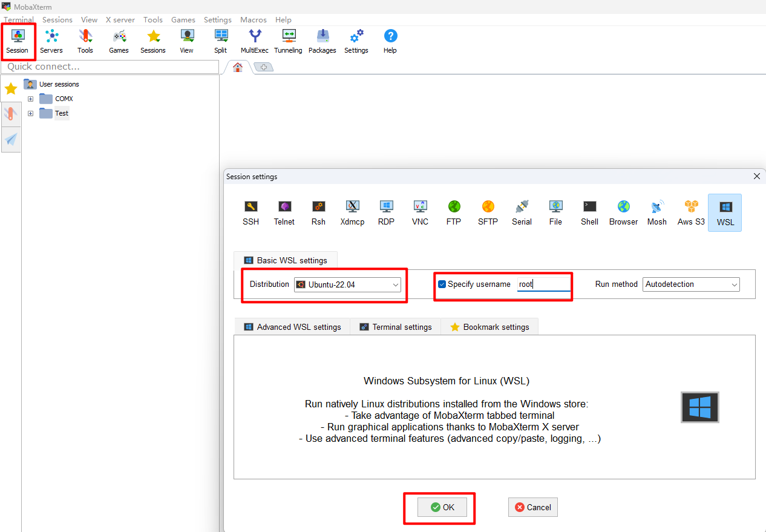This screenshot has width=766, height=532.
Task: Click the Split toolbar icon
Action: tap(221, 41)
